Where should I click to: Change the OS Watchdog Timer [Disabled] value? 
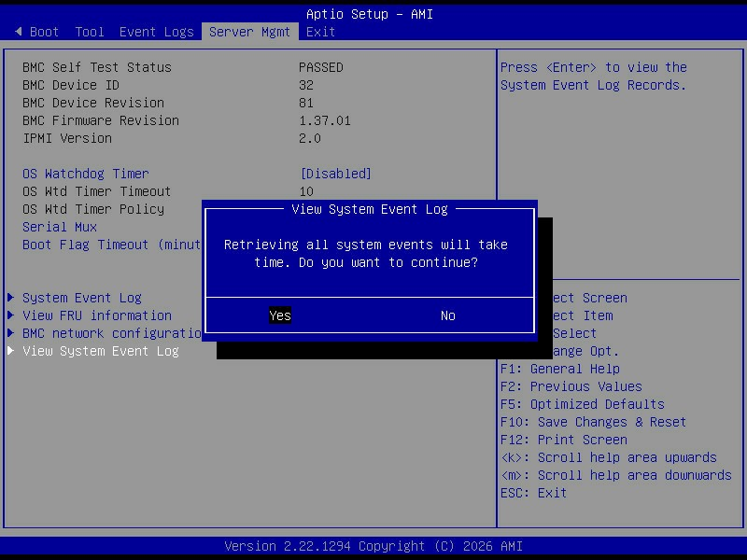(336, 174)
